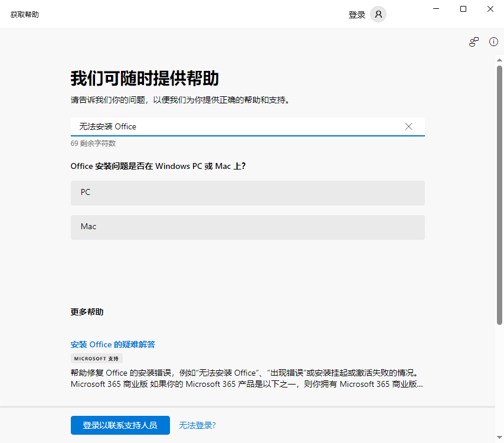Click the 更多帮助 section heading
The image size is (504, 443).
pyautogui.click(x=86, y=312)
